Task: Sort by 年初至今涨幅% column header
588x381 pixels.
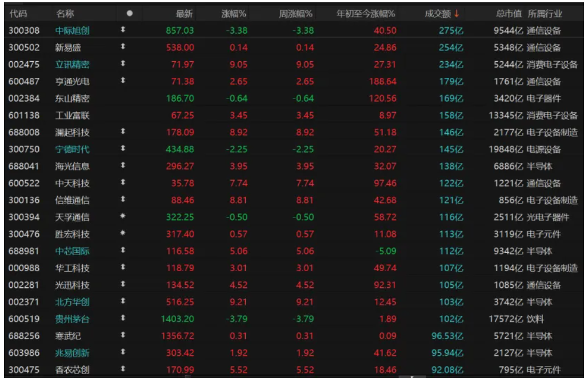Action: 366,14
